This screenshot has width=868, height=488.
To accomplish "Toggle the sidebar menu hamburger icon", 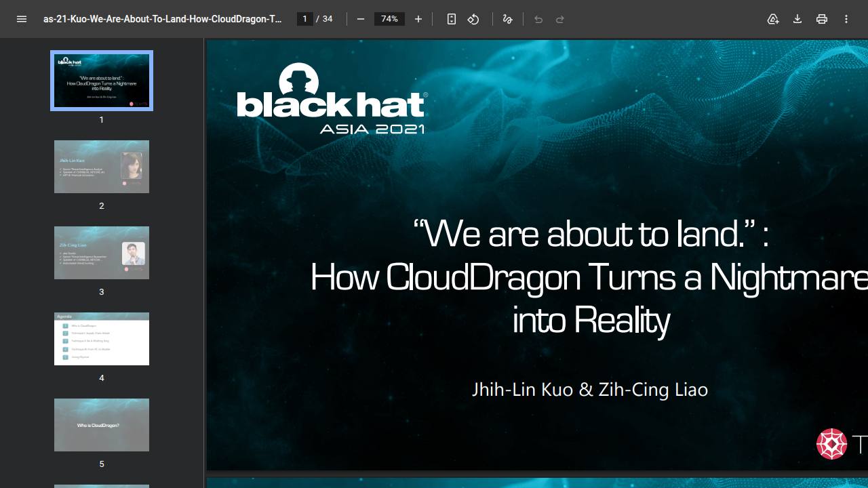I will (22, 19).
